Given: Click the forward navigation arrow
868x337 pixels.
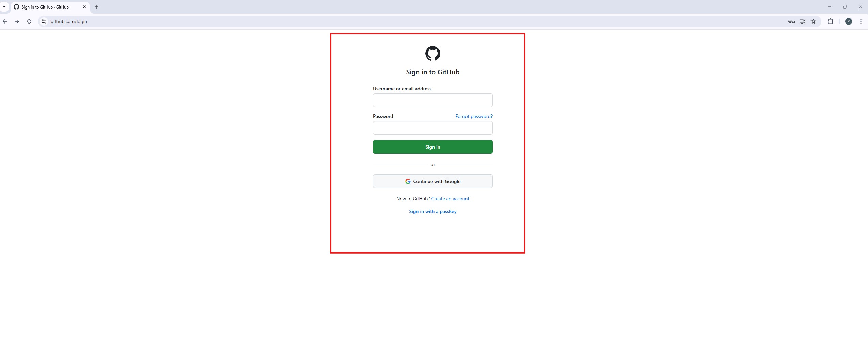Looking at the screenshot, I should click(17, 21).
